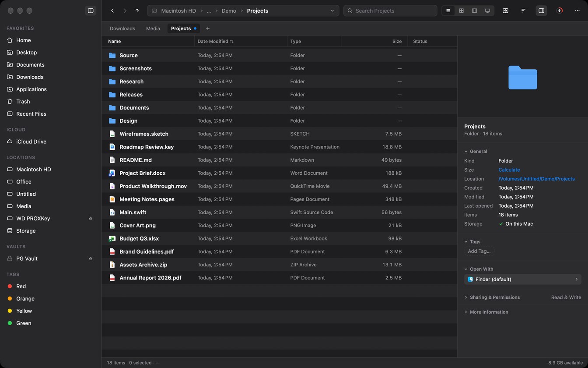This screenshot has height=368, width=588.
Task: Open the sort options icon
Action: [523, 11]
